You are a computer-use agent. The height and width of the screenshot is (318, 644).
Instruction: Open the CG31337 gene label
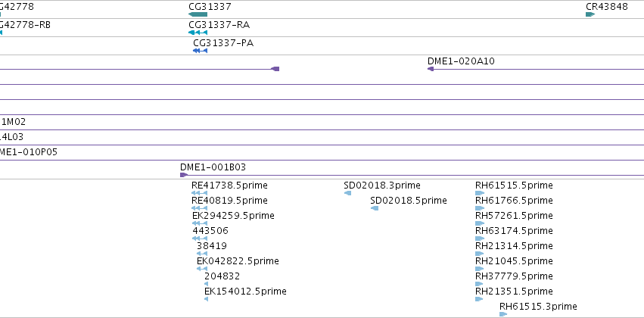[x=210, y=7]
